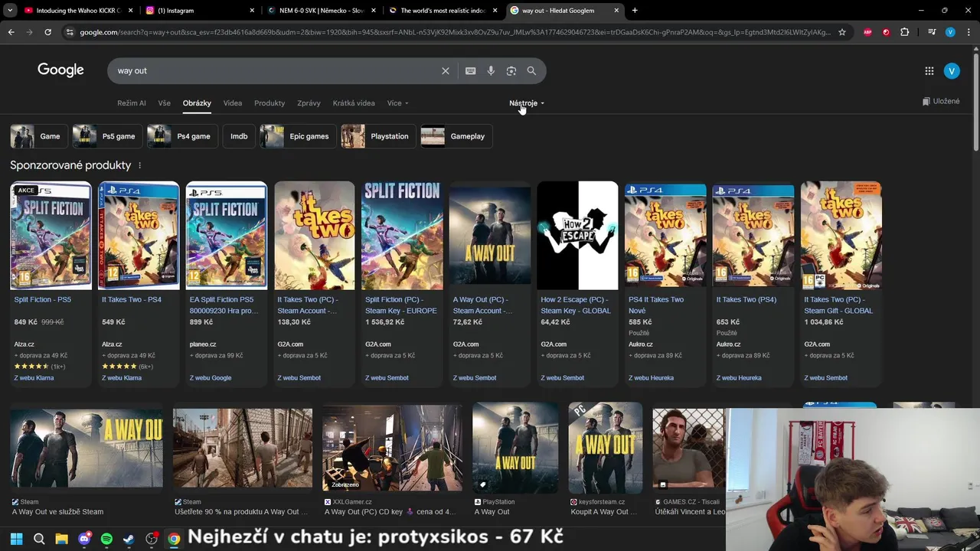Open the media controls icon in toolbar
980x551 pixels.
931,32
